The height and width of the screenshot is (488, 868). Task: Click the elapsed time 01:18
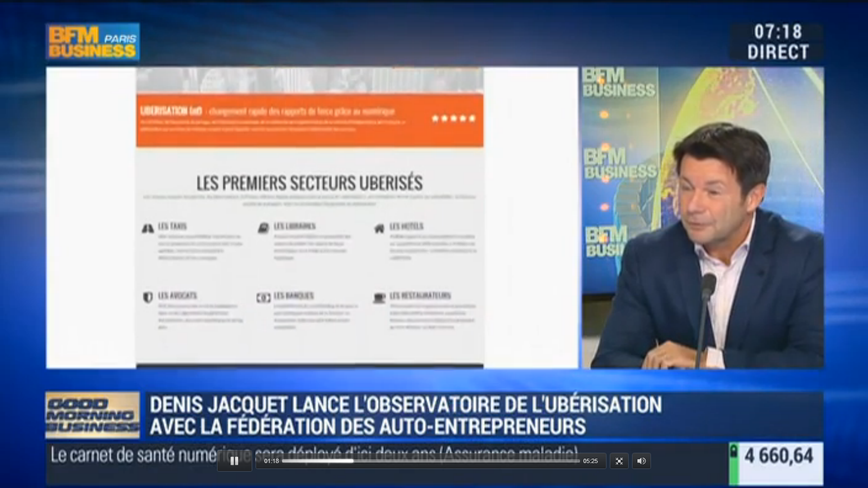click(271, 461)
